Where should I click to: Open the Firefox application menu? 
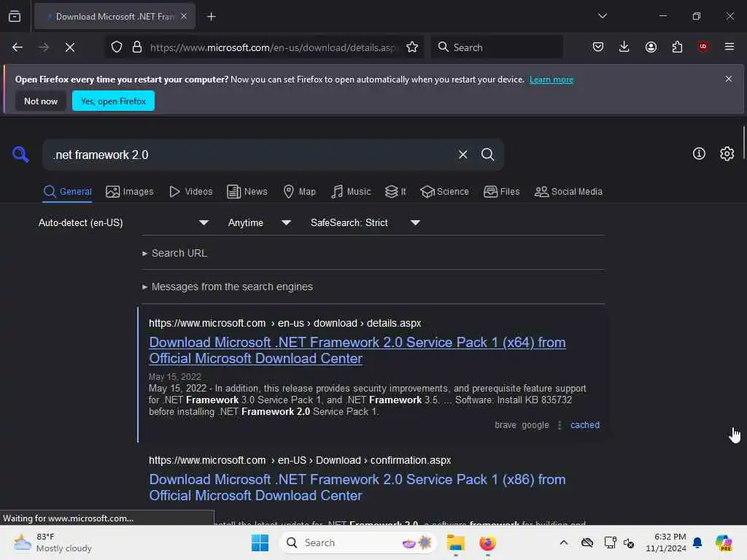729,47
